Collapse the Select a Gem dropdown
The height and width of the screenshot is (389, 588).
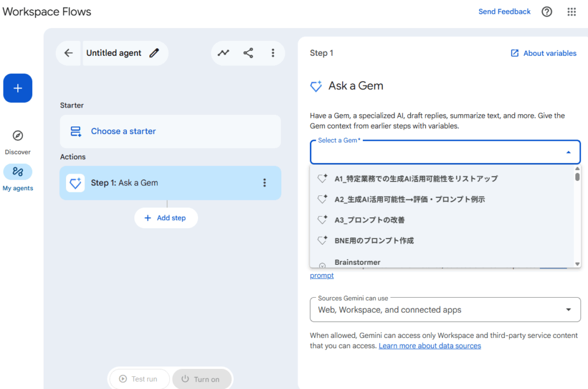(568, 152)
